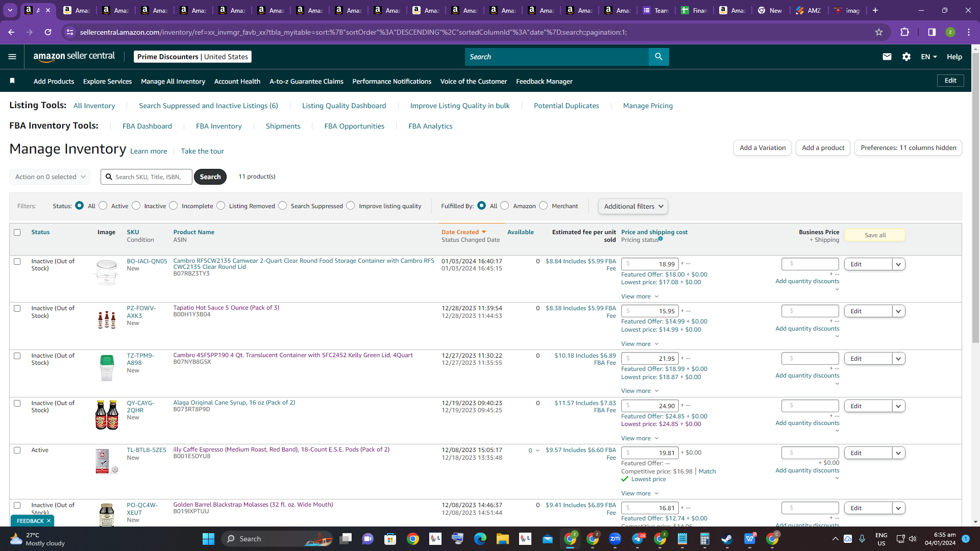Image resolution: width=980 pixels, height=551 pixels.
Task: Open Microsoft Edge from the taskbar
Action: pyautogui.click(x=480, y=539)
